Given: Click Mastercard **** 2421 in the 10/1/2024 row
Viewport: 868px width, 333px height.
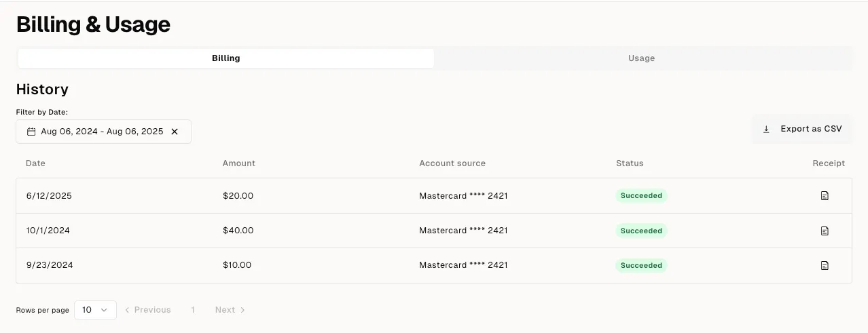Looking at the screenshot, I should coord(463,231).
